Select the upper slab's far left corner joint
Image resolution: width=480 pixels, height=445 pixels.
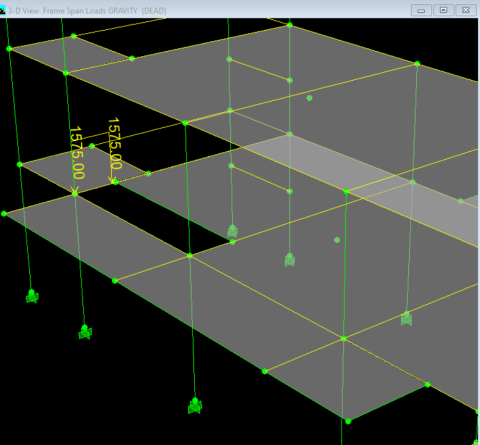9,49
